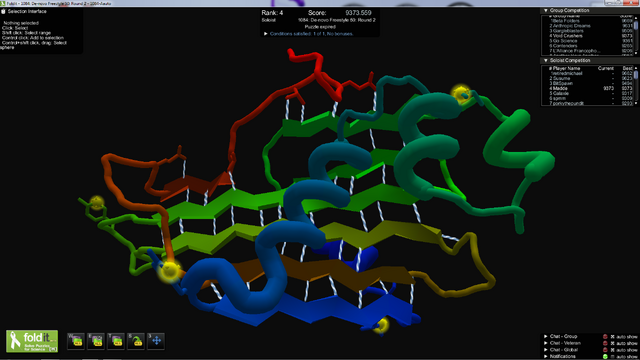
Task: Collapse the Group Competition panel
Action: tap(545, 10)
